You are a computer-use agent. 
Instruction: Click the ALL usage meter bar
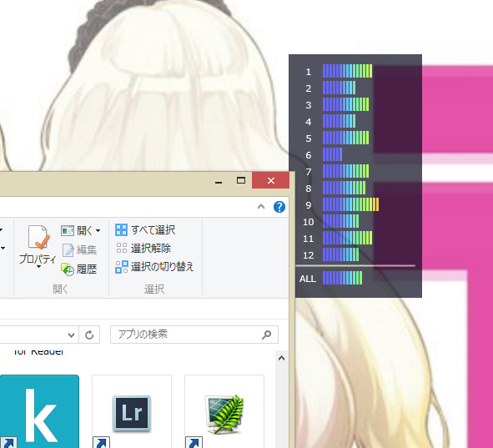342,278
